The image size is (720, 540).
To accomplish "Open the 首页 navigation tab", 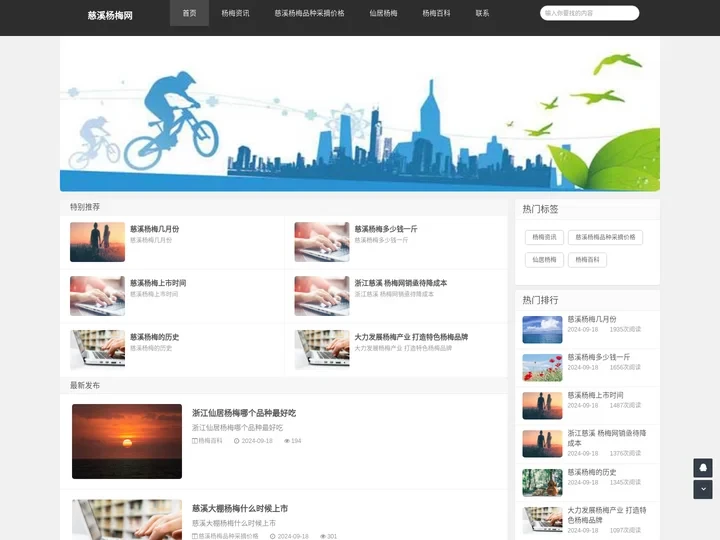I will pyautogui.click(x=189, y=13).
